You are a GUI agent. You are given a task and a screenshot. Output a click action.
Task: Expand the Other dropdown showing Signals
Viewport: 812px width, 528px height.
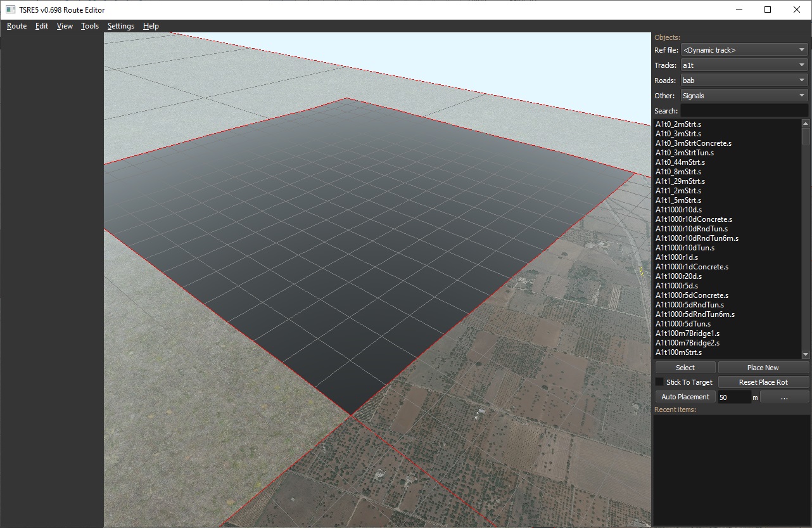click(x=744, y=96)
